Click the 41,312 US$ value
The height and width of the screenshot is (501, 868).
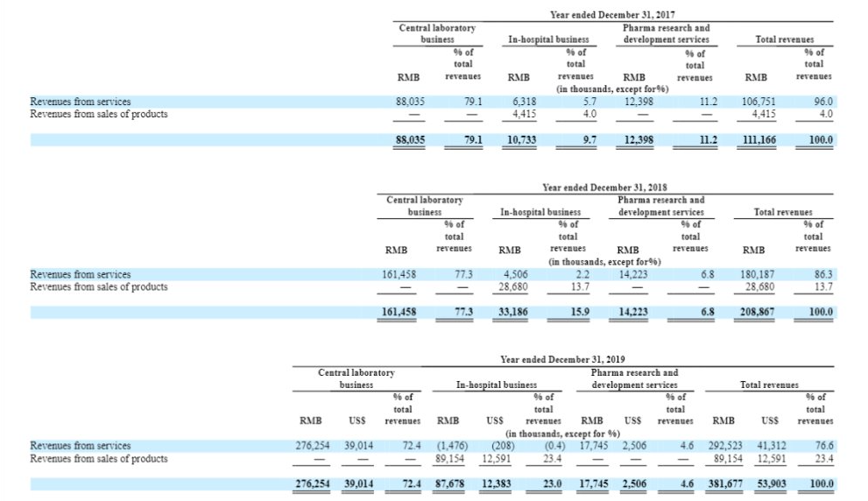[x=772, y=446]
